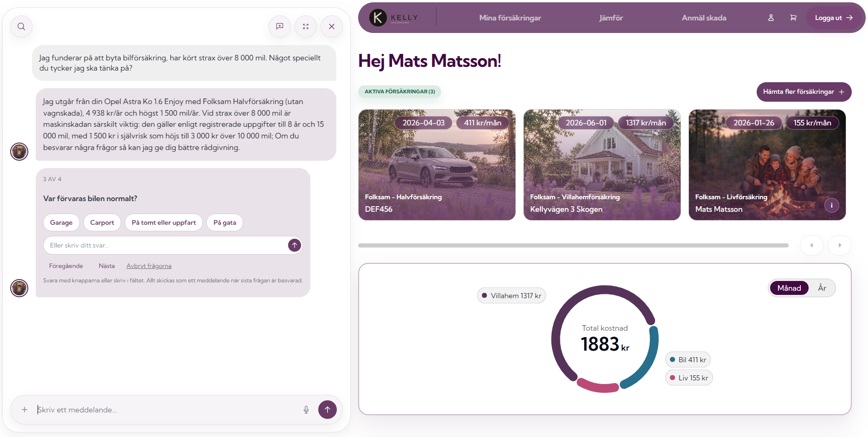This screenshot has height=437, width=868.
Task: Click the Liv 155 kr legend chip
Action: [x=689, y=378]
